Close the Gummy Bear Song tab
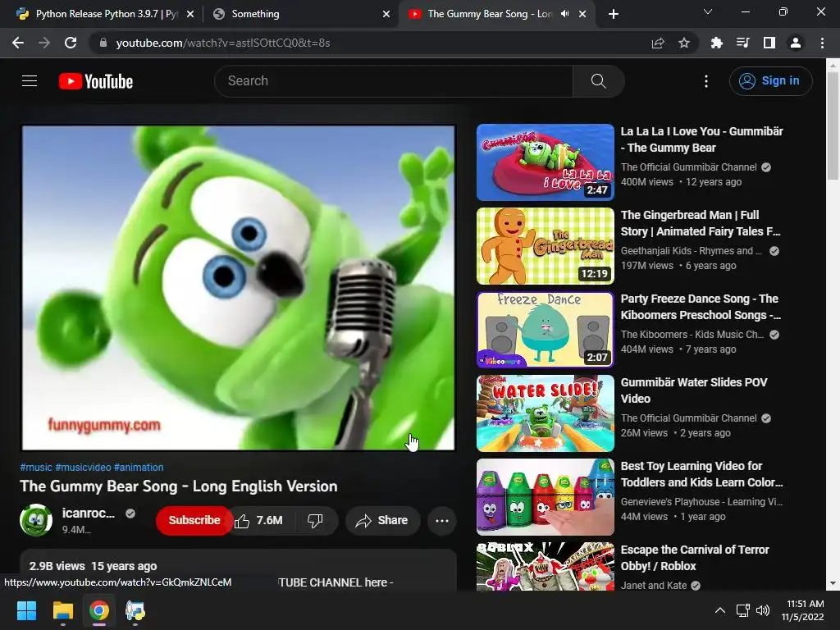Image resolution: width=840 pixels, height=630 pixels. [582, 14]
